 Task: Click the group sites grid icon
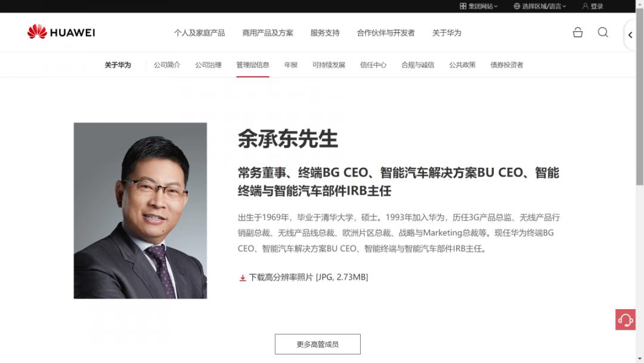pos(463,6)
